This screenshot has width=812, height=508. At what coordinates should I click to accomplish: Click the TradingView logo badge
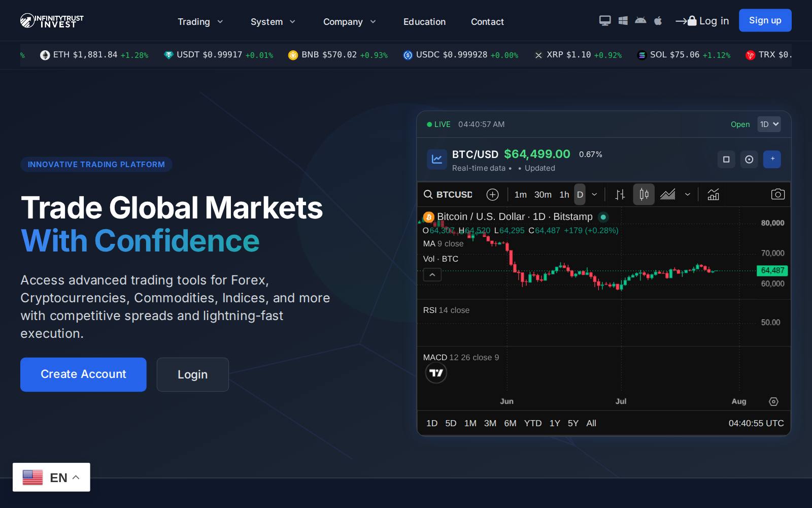click(436, 373)
